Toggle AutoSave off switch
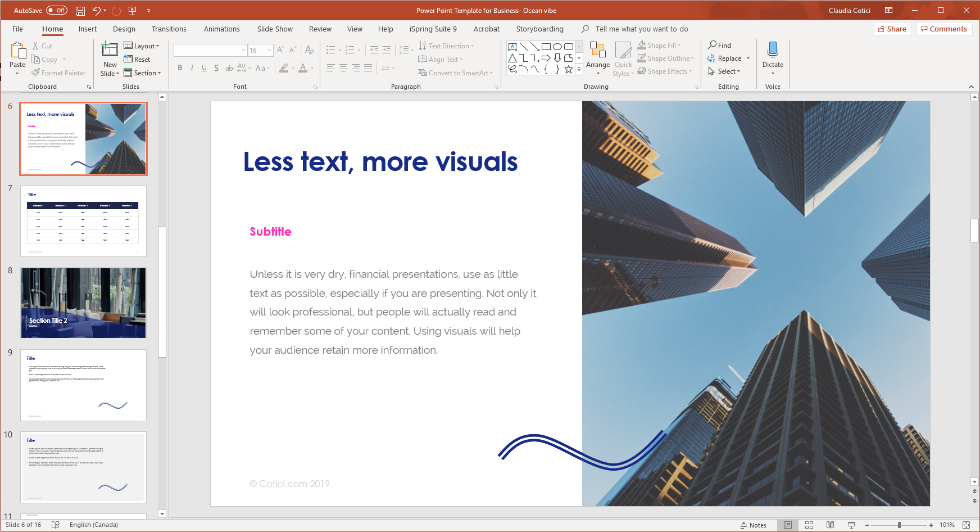Viewport: 980px width, 532px height. coord(57,10)
